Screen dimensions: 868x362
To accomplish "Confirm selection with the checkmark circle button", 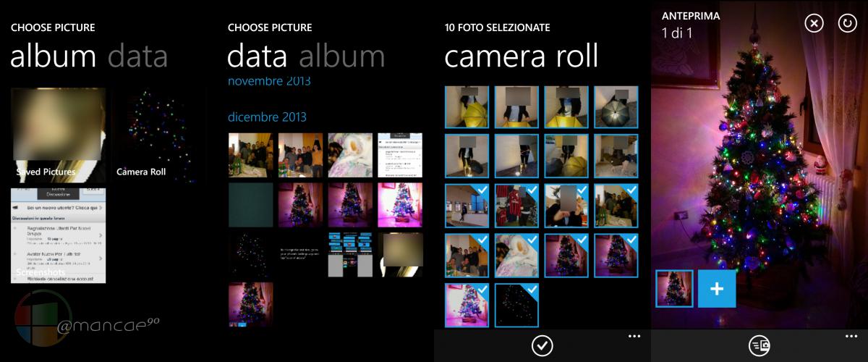I will pos(542,346).
